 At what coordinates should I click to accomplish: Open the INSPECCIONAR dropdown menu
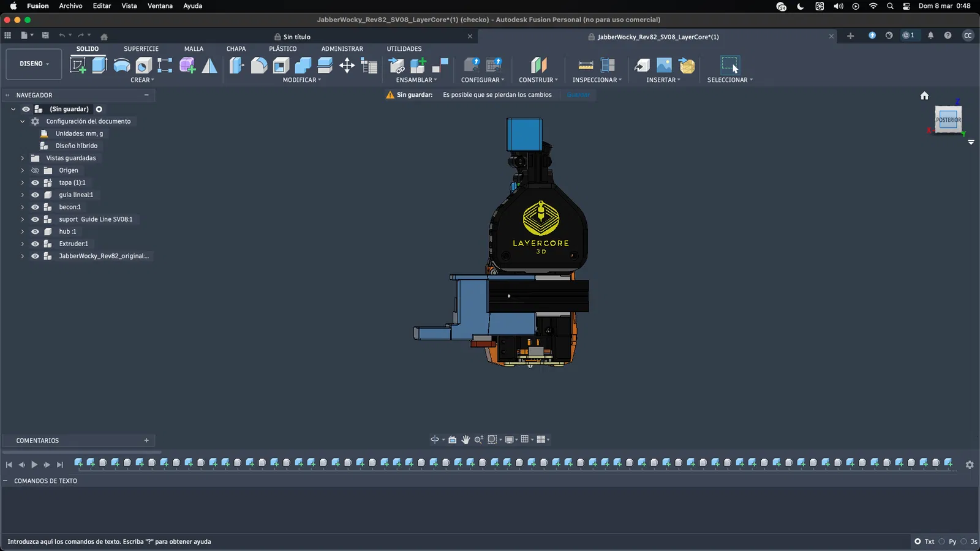coord(597,80)
